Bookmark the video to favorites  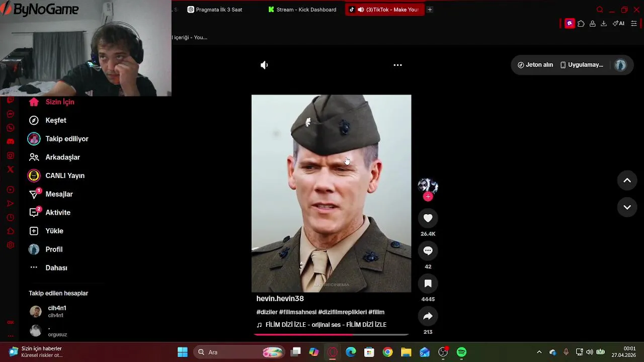click(x=428, y=284)
